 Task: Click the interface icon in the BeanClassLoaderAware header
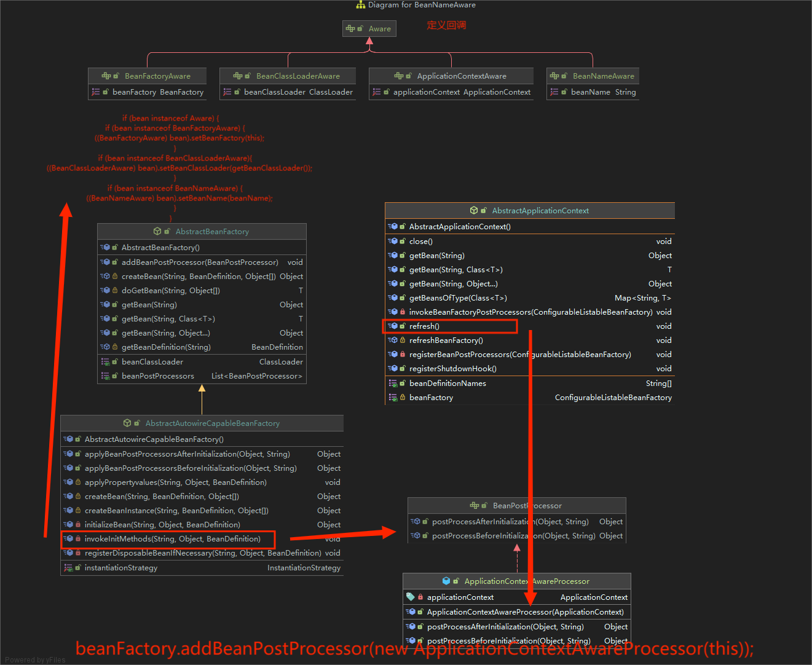(x=238, y=76)
